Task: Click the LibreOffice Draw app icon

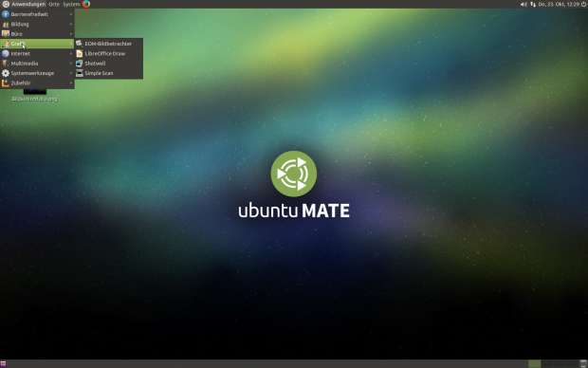Action: pos(79,54)
